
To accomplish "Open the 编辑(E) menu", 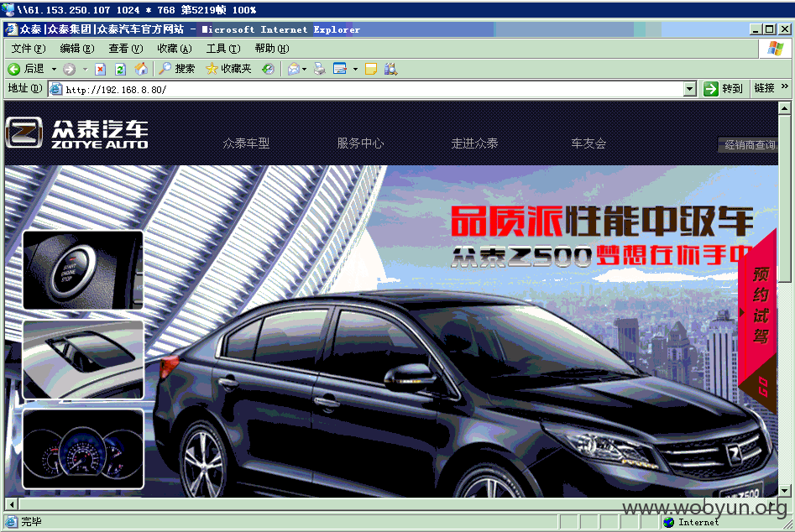I will coord(77,49).
